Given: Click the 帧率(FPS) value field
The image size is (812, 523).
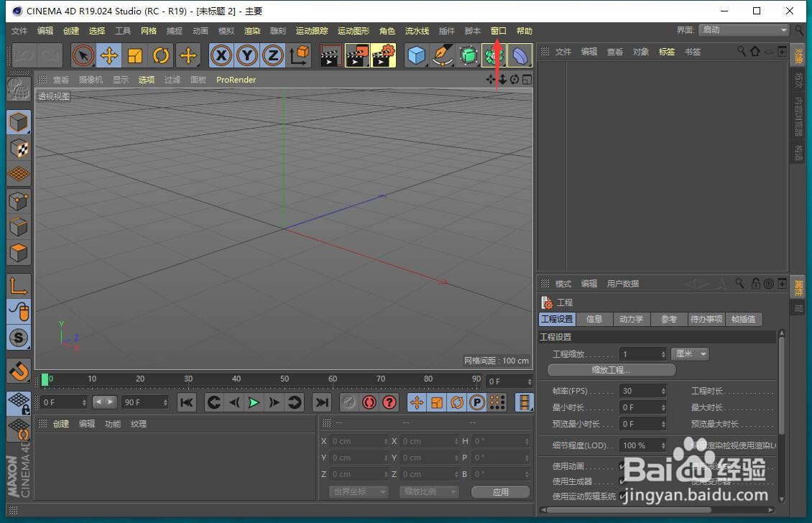Looking at the screenshot, I should point(642,391).
